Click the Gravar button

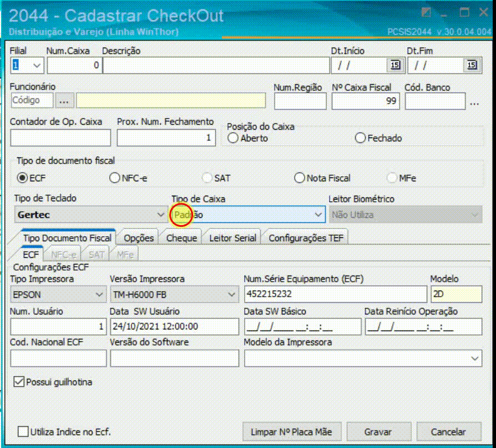click(x=378, y=431)
